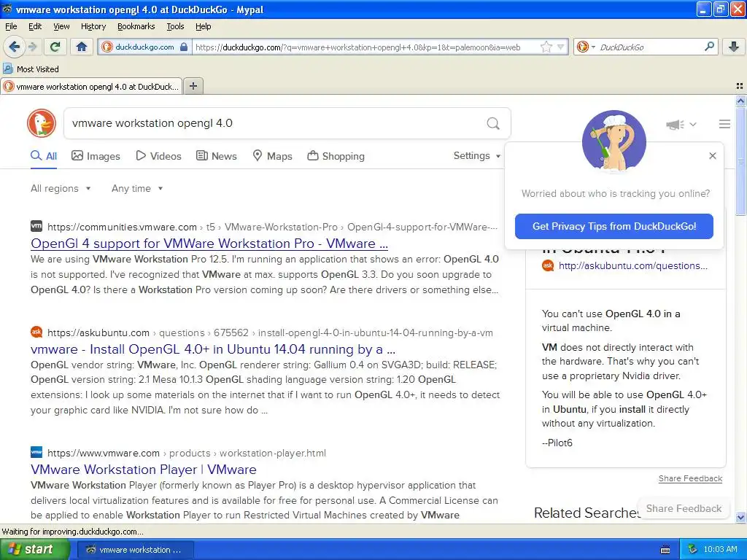Screen dimensions: 747x560
Task: Open the Home page button
Action: 82,47
